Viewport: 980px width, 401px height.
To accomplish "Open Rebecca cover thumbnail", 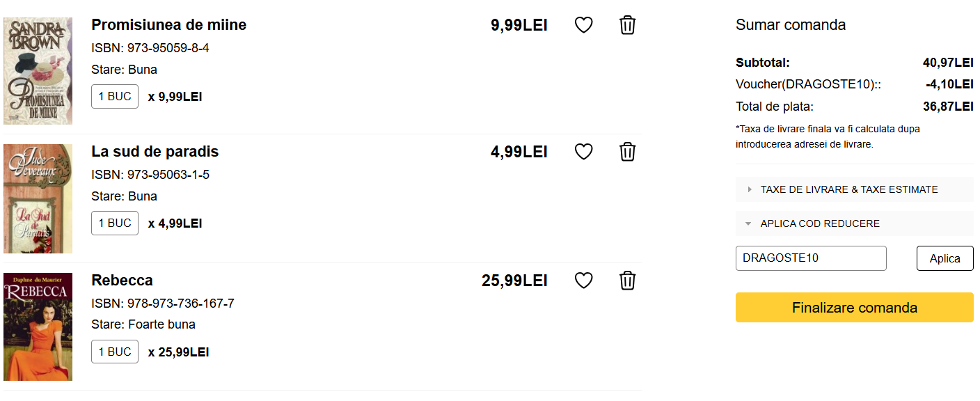I will [x=38, y=327].
